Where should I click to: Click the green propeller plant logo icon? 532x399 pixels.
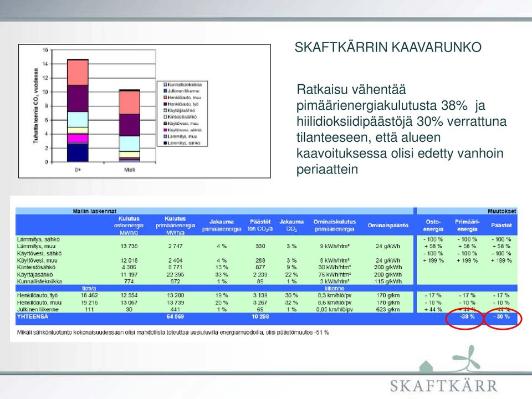[467, 359]
